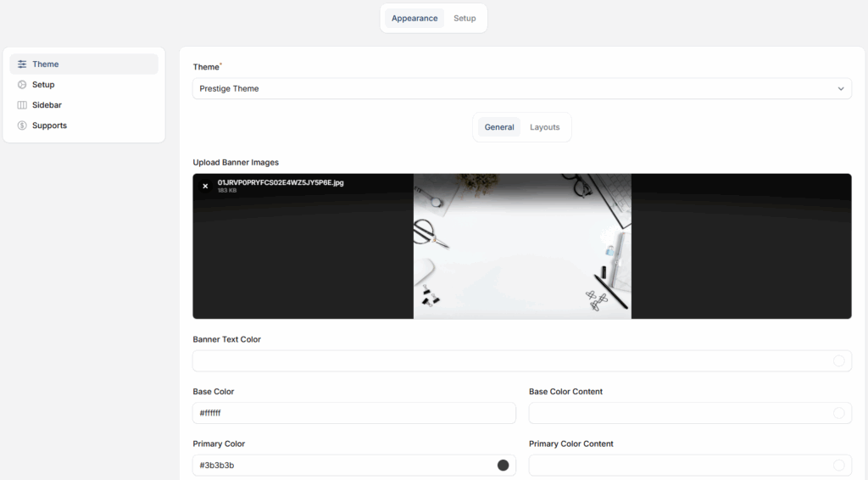Click the Setup icon in sidebar

(x=22, y=85)
